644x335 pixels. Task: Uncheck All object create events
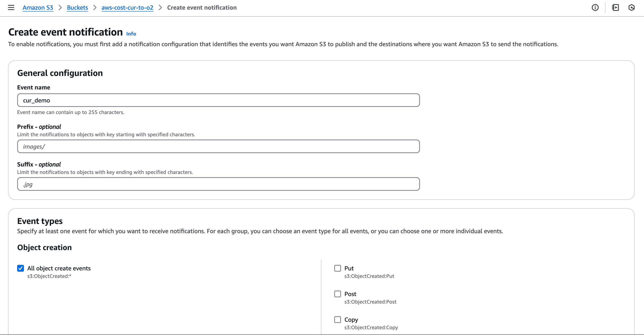[21, 268]
